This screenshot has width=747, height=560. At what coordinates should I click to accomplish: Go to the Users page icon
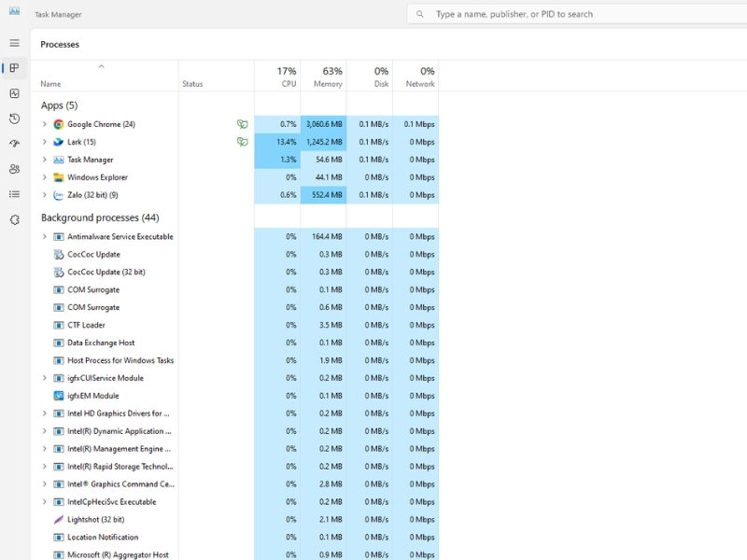(x=14, y=169)
